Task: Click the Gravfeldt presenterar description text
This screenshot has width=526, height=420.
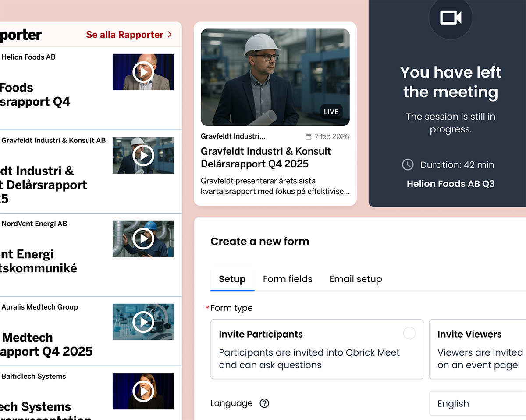Action: (275, 186)
